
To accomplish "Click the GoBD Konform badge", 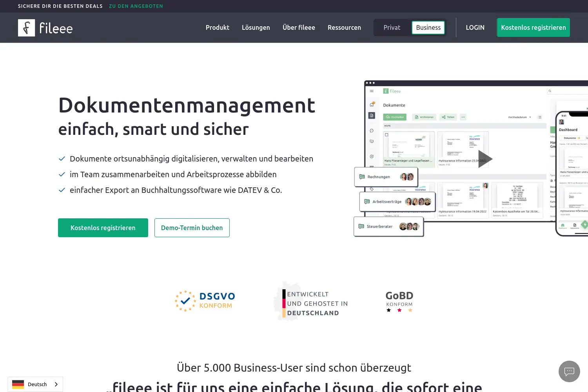I will coord(399,301).
